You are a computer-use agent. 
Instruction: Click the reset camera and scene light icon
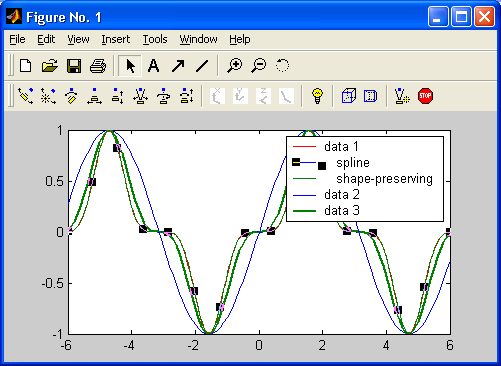pos(402,96)
